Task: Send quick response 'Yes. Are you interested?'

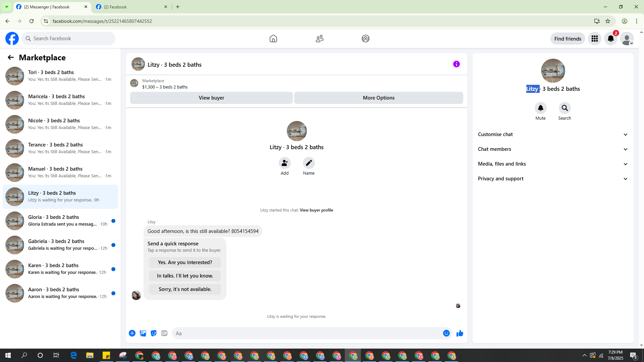Action: [185, 262]
